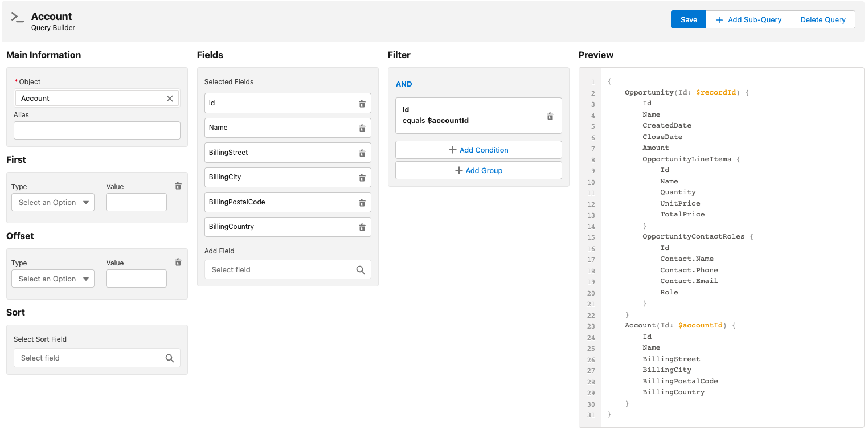Open the Type dropdown under Offset
Viewport: 868px width, 430px height.
click(52, 279)
